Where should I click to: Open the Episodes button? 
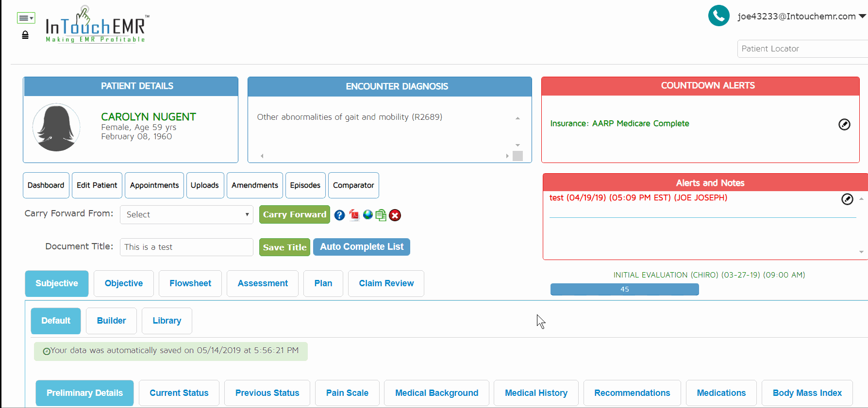click(305, 185)
